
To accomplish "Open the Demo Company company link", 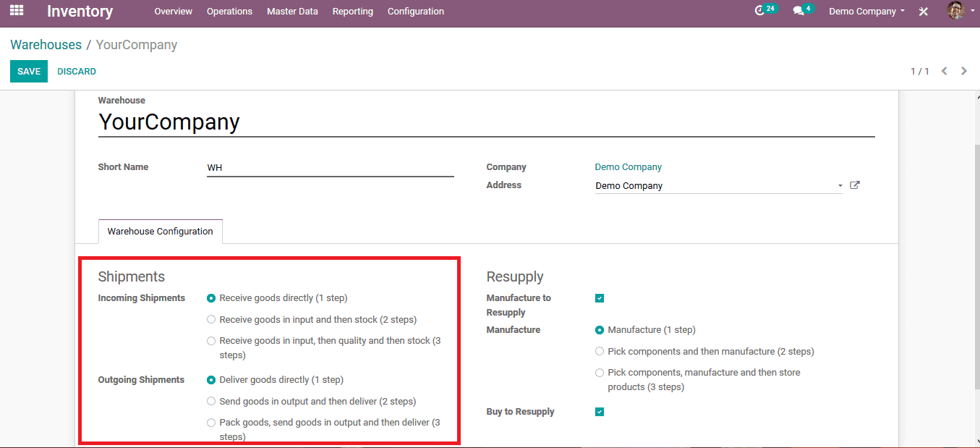I will click(629, 167).
